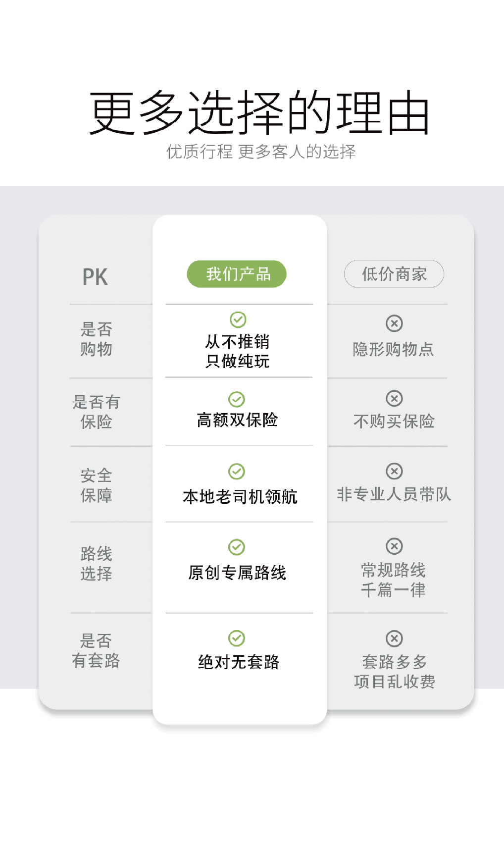Screen dimensions: 504x847
Task: Click the X icon above 隐形购物点
Action: coord(394,323)
